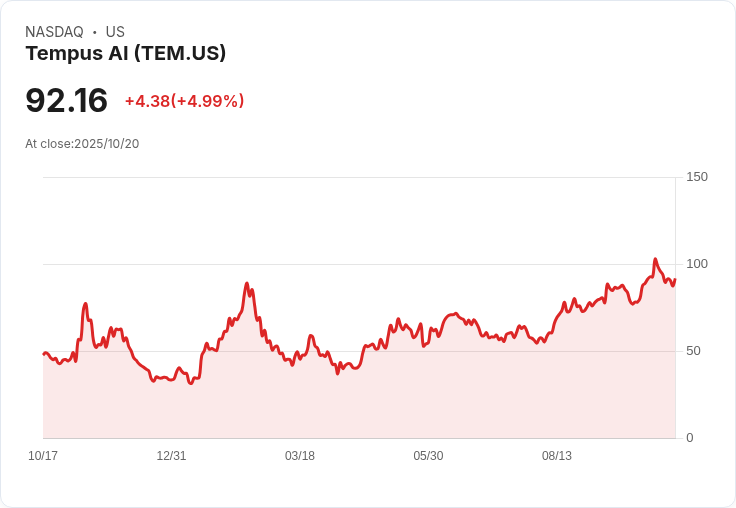The width and height of the screenshot is (736, 508).
Task: Click the rightmost end of the price line
Action: click(x=675, y=280)
